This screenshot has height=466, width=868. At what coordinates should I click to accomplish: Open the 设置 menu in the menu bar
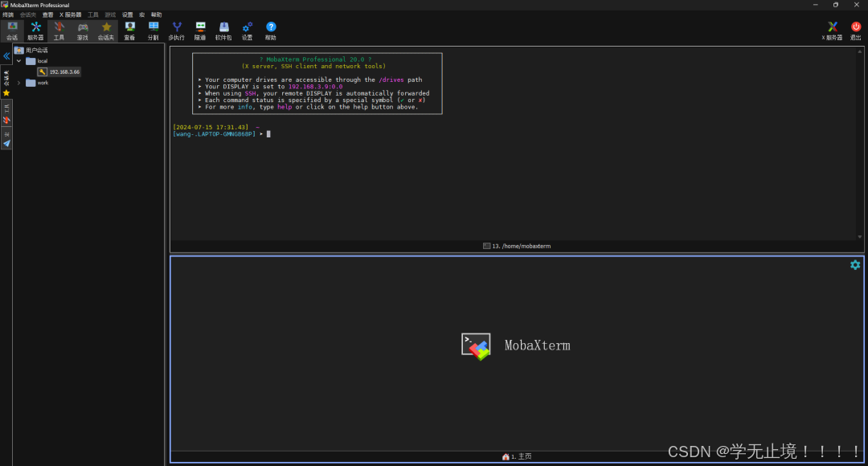(x=127, y=15)
